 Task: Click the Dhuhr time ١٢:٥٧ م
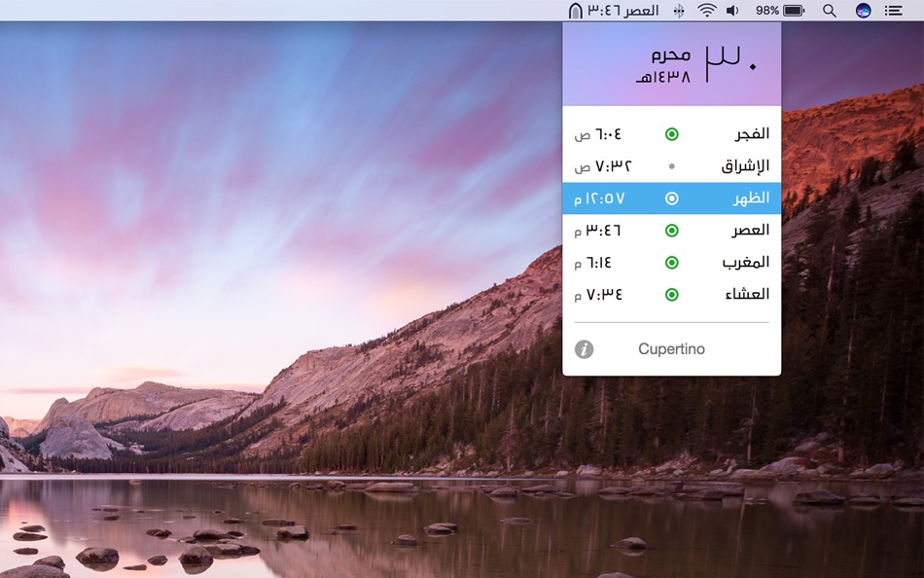pyautogui.click(x=599, y=199)
